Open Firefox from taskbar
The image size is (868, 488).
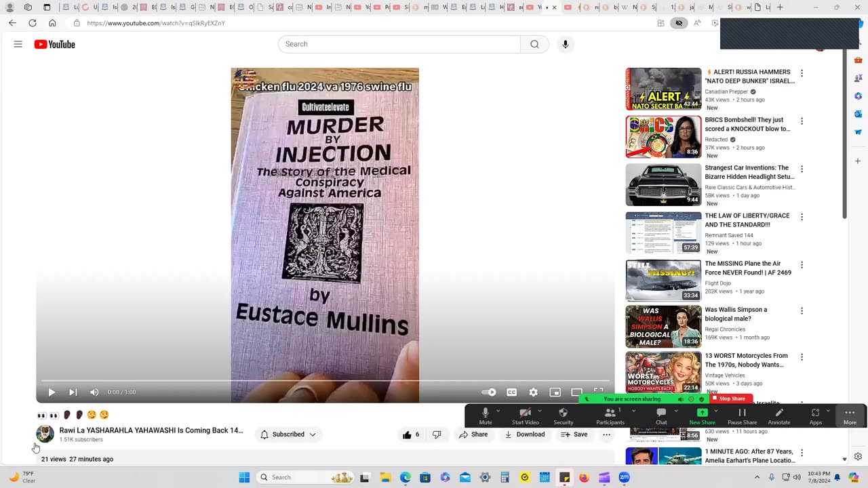click(x=584, y=477)
